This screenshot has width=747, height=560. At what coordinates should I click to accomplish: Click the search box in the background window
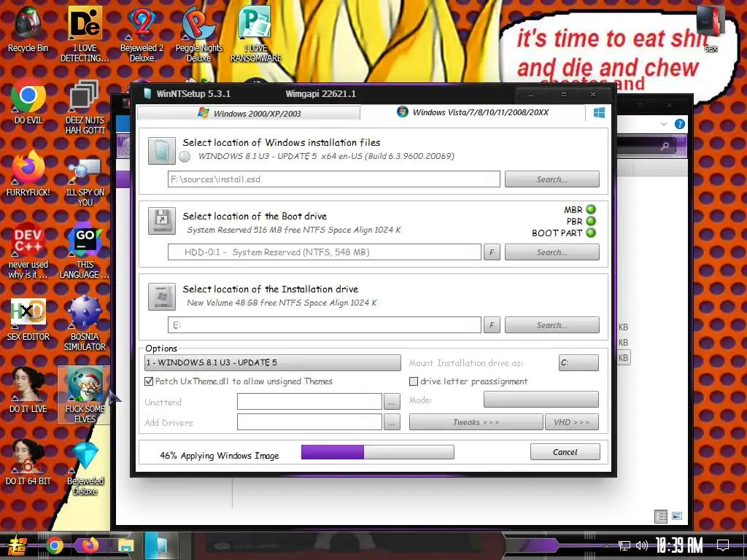648,146
